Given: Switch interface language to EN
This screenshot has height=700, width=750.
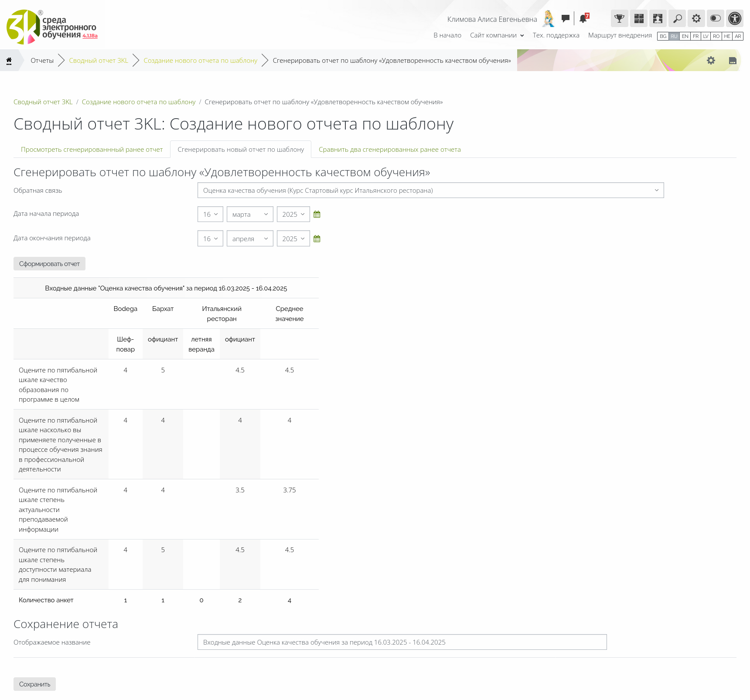Looking at the screenshot, I should pos(685,36).
